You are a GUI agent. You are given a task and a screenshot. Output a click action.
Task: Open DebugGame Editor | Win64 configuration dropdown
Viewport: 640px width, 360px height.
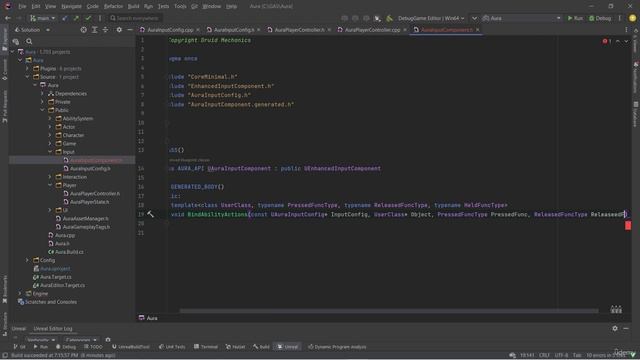[431, 18]
